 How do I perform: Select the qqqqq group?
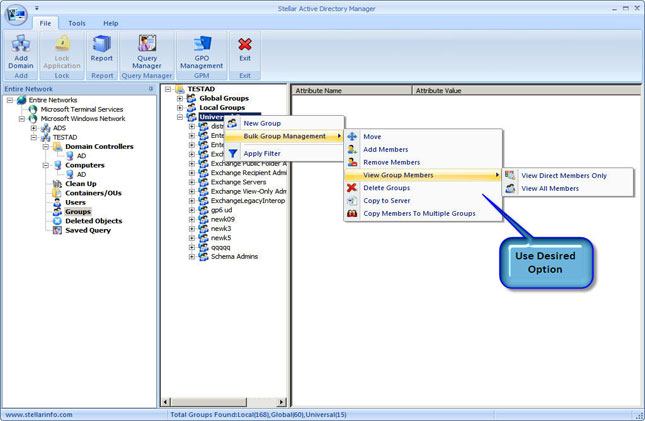click(x=220, y=247)
